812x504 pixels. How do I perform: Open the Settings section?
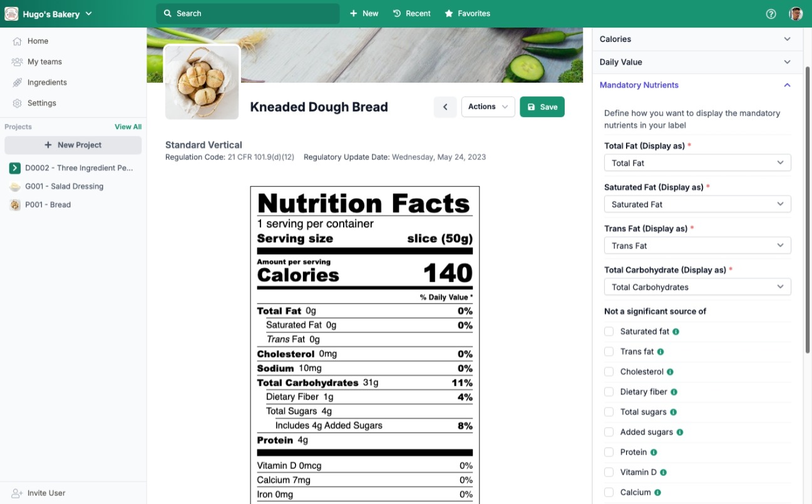click(x=17, y=103)
